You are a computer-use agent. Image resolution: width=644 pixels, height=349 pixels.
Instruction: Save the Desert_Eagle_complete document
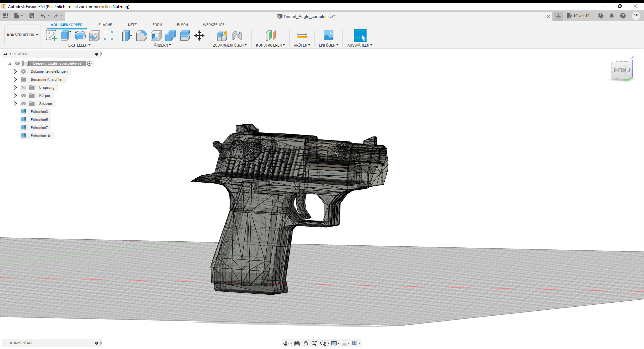(32, 16)
